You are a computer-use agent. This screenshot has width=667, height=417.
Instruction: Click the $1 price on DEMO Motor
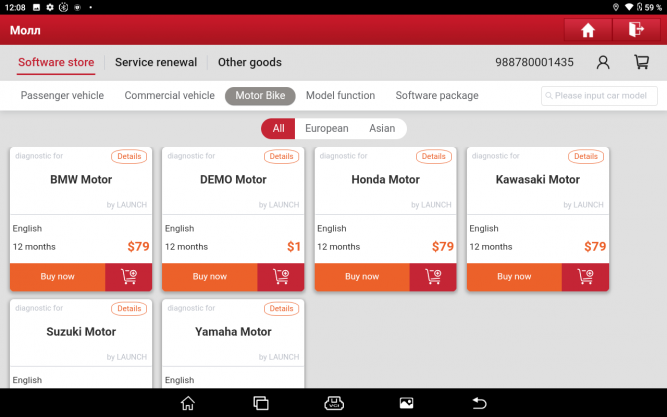294,247
